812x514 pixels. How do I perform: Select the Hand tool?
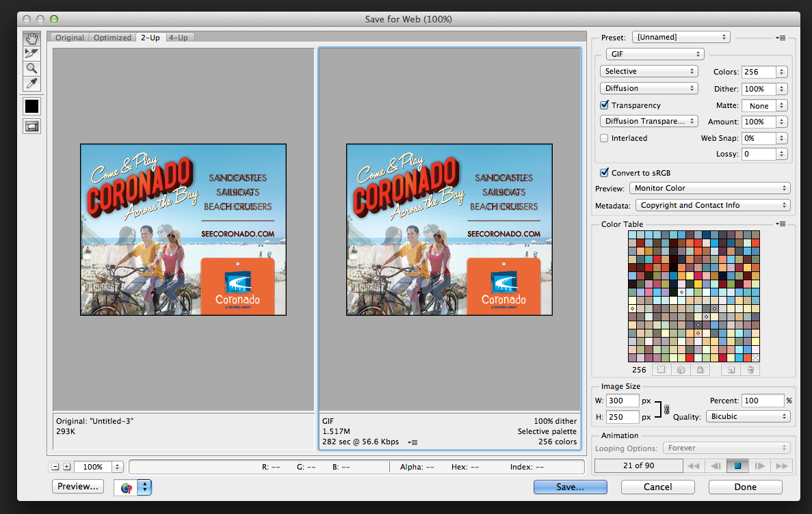31,38
